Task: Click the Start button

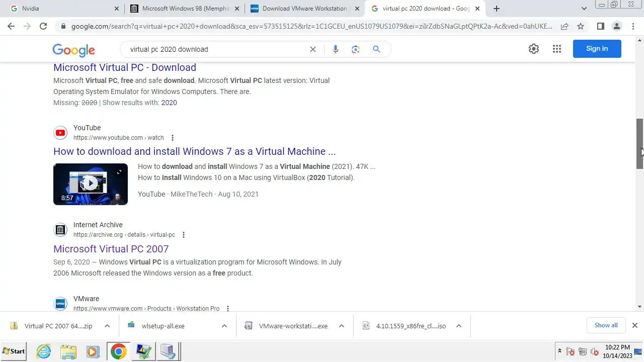Action: (x=14, y=351)
